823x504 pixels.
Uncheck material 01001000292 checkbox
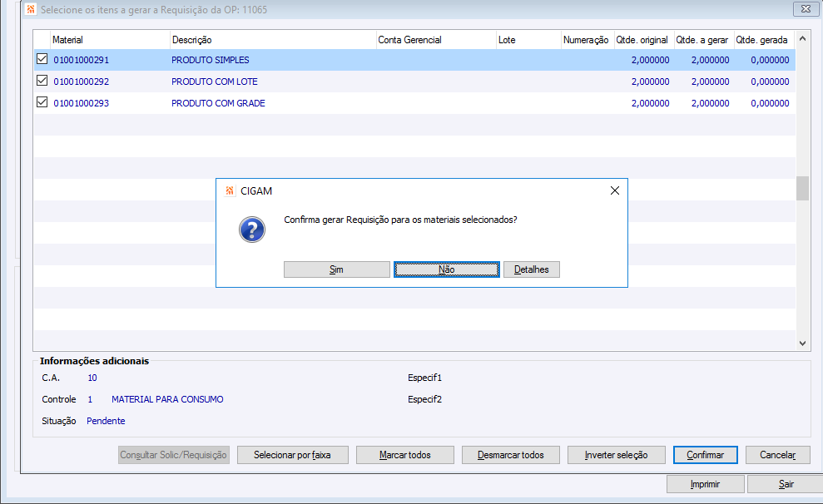pos(42,81)
